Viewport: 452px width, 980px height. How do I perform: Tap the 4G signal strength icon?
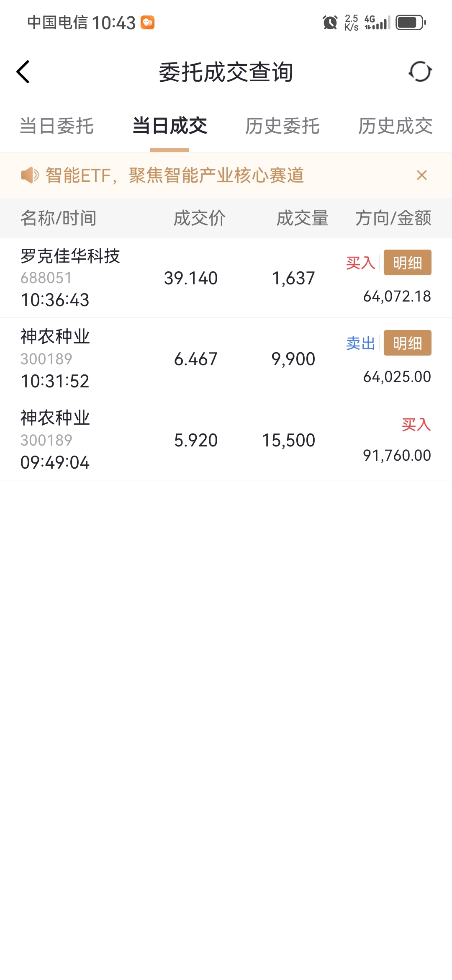(377, 22)
